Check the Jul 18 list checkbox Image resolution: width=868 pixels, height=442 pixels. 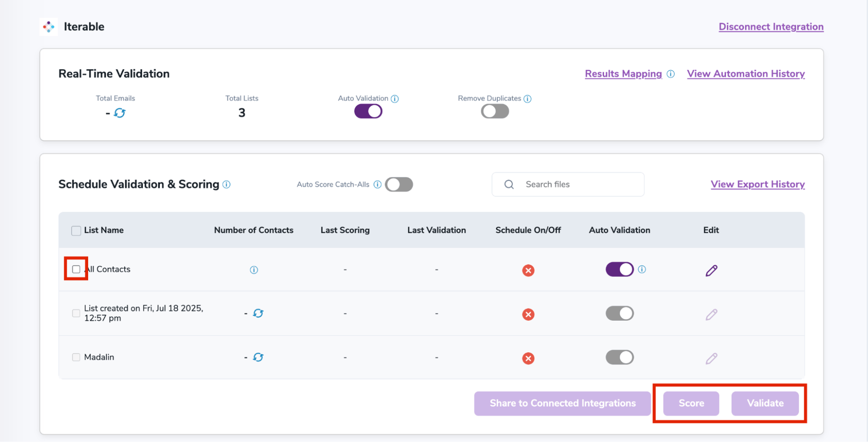[x=76, y=313]
